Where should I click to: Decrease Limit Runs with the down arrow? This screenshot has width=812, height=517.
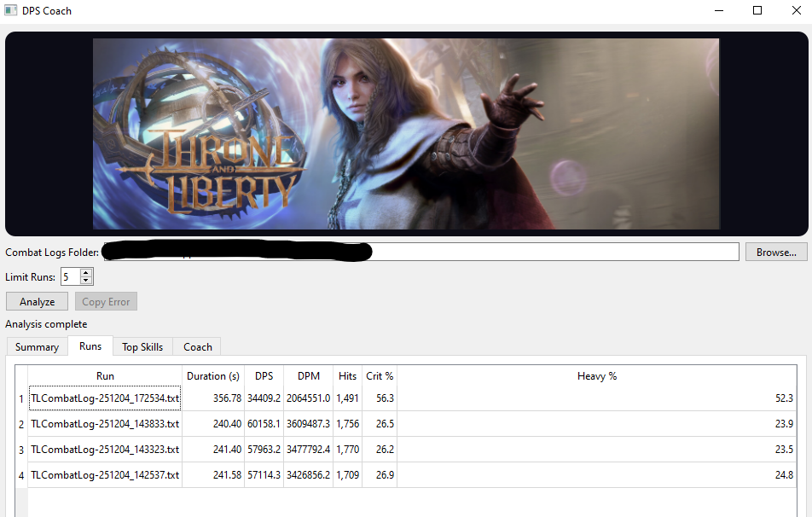pyautogui.click(x=86, y=281)
